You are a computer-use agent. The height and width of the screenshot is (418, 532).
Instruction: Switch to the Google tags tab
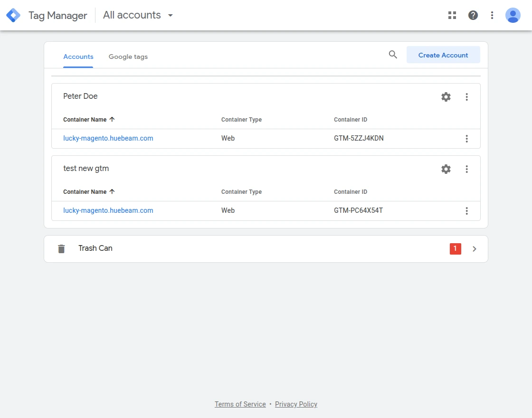pos(128,57)
